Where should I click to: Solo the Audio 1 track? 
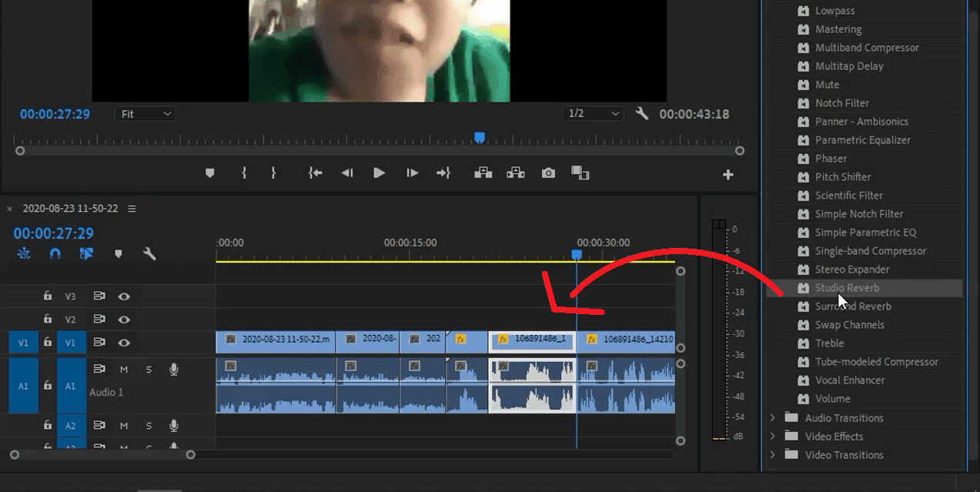(x=149, y=369)
